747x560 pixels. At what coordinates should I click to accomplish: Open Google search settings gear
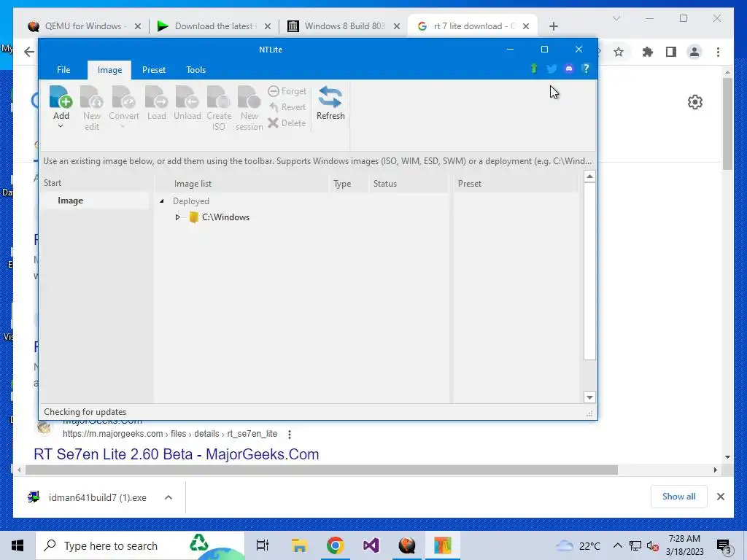(x=695, y=102)
